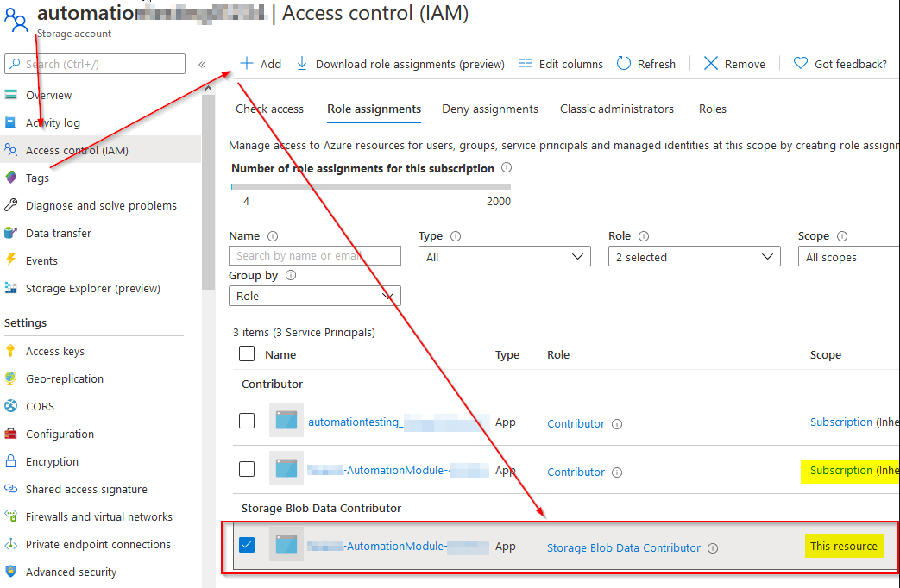The image size is (900, 588).
Task: Click info icon next to Role filter
Action: pyautogui.click(x=644, y=235)
